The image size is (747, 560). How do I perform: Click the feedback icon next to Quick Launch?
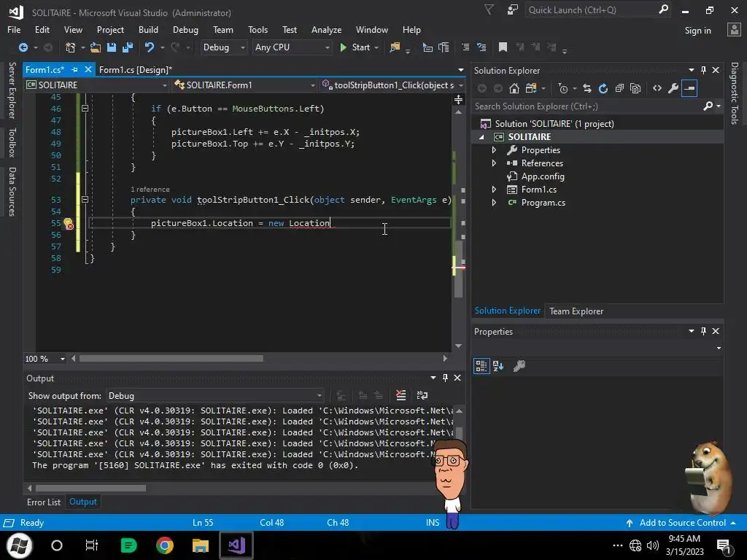[513, 10]
